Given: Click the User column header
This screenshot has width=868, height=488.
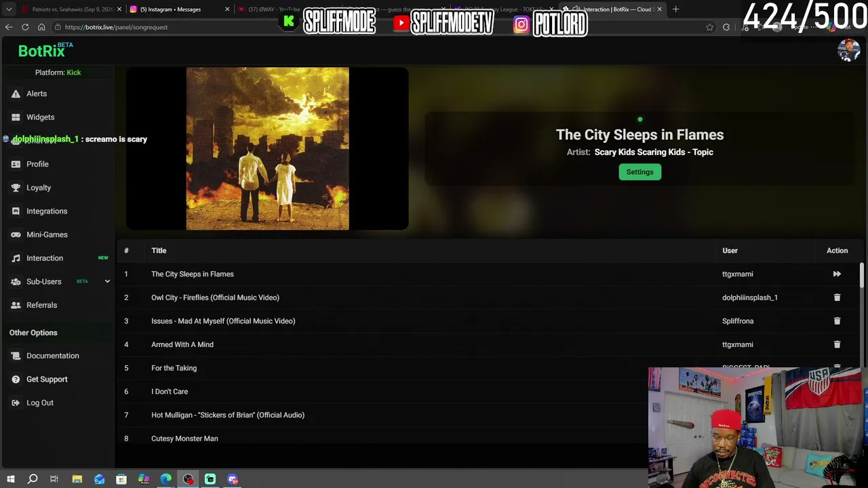Looking at the screenshot, I should [x=730, y=251].
